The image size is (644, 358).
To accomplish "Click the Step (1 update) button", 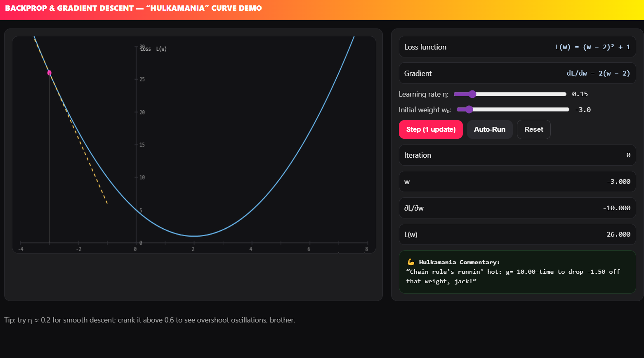I will (431, 129).
